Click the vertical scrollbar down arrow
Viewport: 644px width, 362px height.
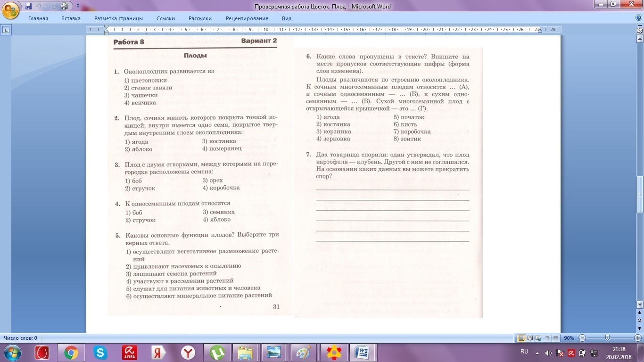(640, 304)
